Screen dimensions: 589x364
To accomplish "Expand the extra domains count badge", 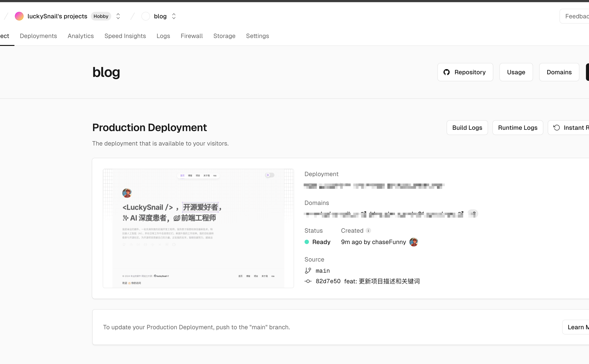I will pyautogui.click(x=473, y=213).
